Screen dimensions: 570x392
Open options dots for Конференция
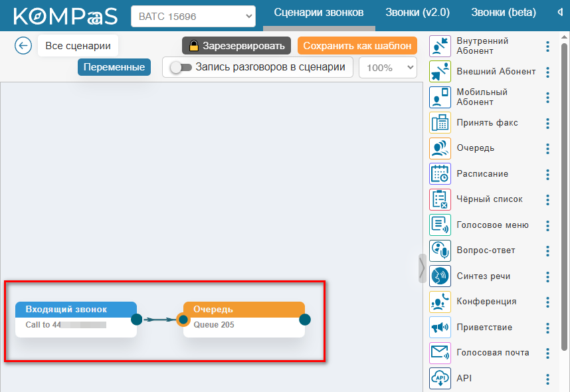tap(547, 302)
